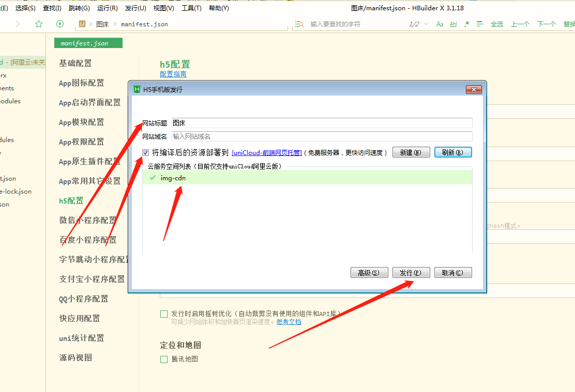This screenshot has height=392, width=575.
Task: Click 高级(S) button
Action: (369, 273)
